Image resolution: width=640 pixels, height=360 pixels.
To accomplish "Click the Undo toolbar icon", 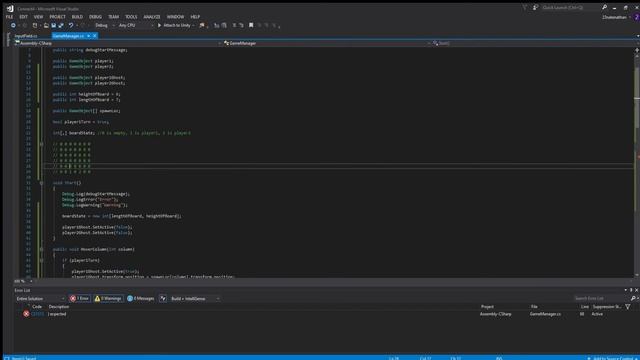I will pos(71,25).
